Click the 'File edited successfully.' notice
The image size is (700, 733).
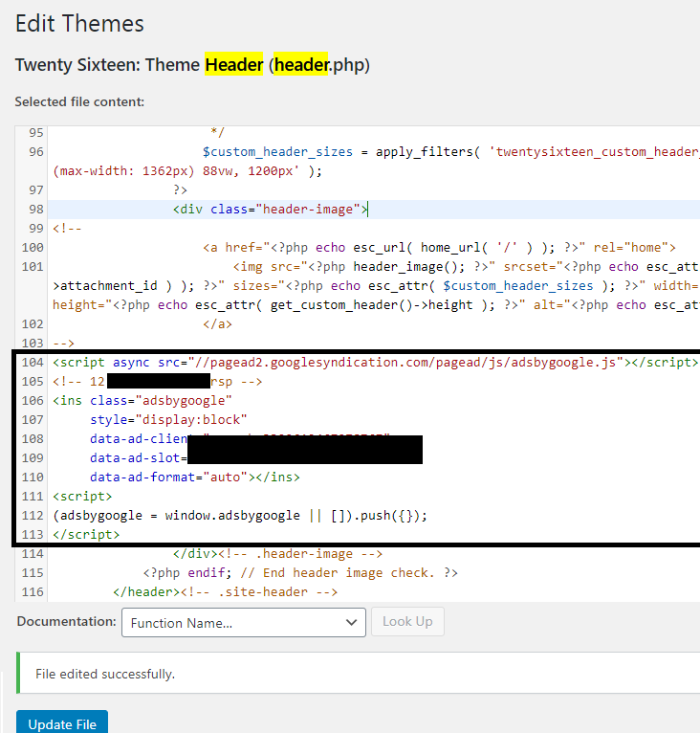click(105, 674)
